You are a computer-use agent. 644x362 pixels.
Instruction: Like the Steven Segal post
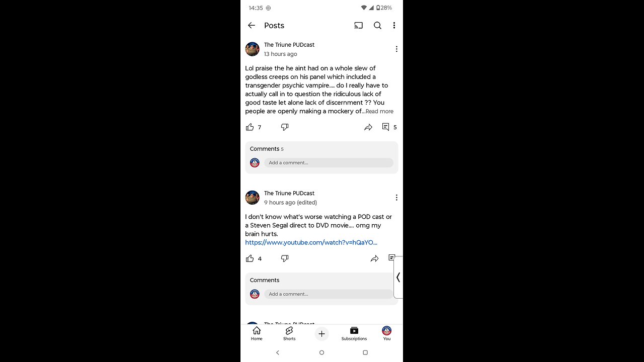click(x=250, y=258)
